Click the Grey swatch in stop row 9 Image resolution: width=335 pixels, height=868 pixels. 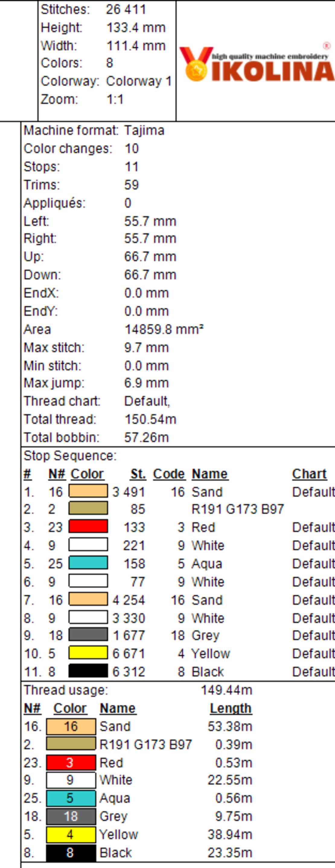88,635
